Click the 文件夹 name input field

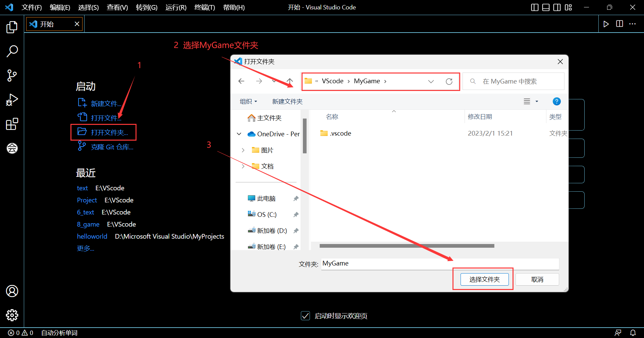click(x=440, y=263)
